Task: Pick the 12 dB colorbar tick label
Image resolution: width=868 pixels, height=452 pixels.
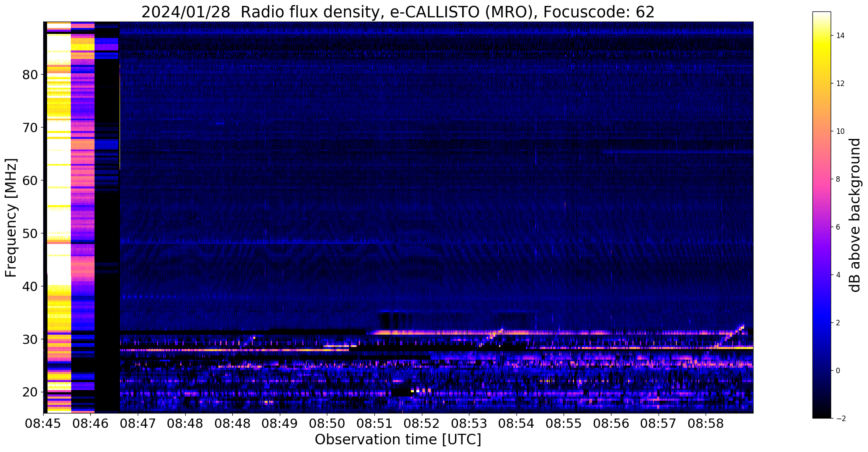Action: coord(840,83)
